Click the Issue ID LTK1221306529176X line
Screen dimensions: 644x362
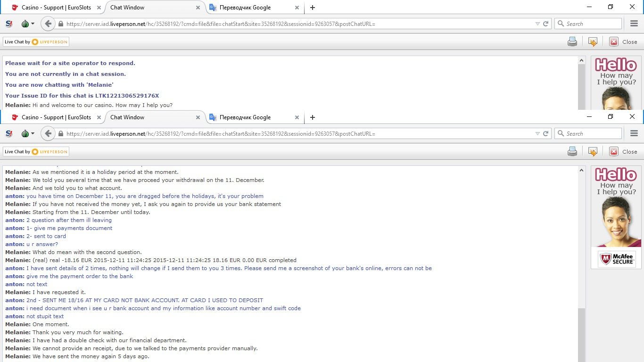click(82, 96)
